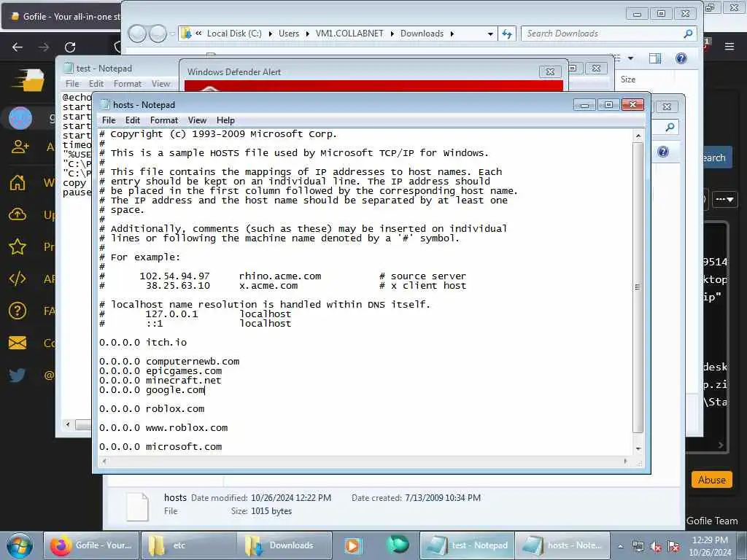Click the cloud upload icon in Gofile
This screenshot has width=747, height=560.
coord(18,215)
